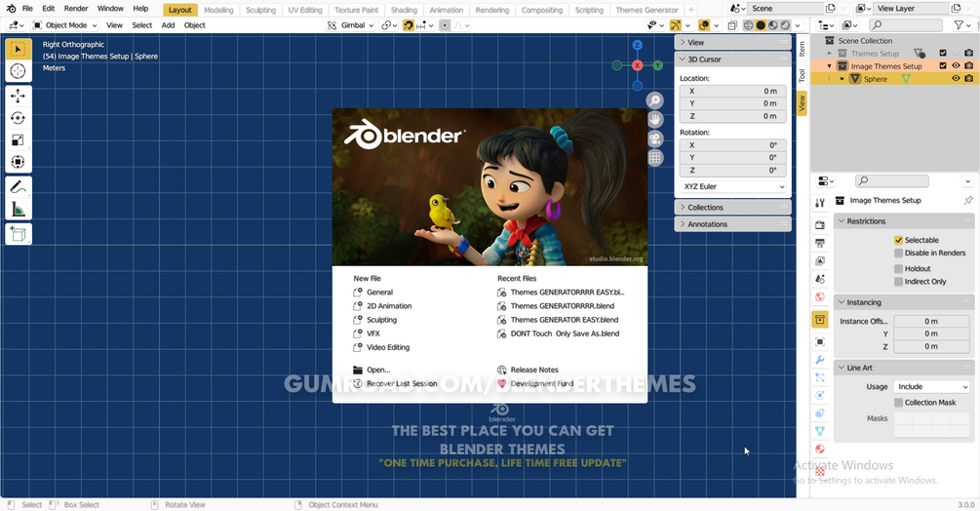Viewport: 980px width, 511px height.
Task: Select the Add Cube tool
Action: click(x=19, y=234)
